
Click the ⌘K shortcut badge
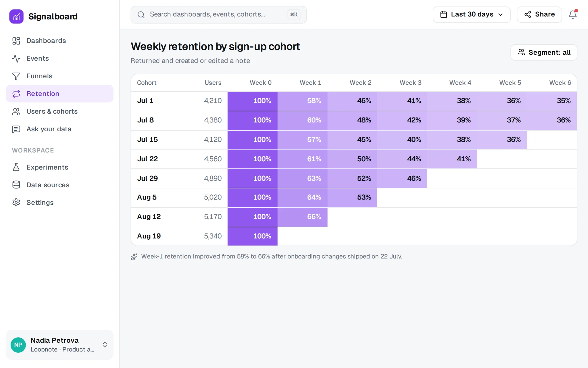click(x=294, y=14)
